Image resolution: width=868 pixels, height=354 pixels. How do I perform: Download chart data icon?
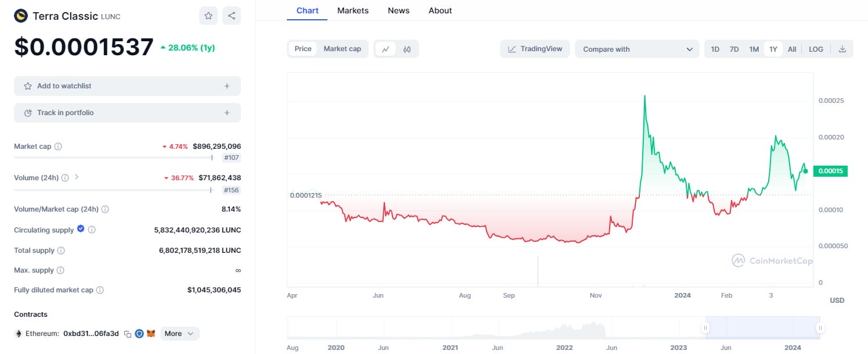click(x=842, y=49)
